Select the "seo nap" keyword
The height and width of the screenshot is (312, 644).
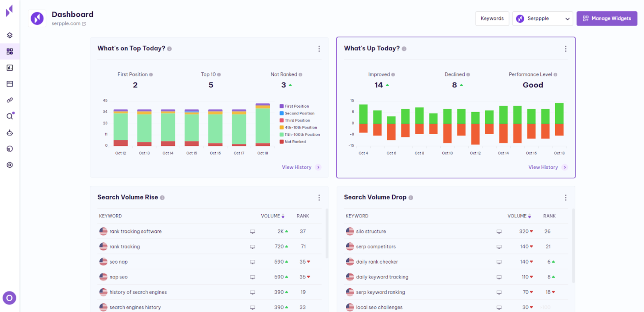click(x=118, y=262)
